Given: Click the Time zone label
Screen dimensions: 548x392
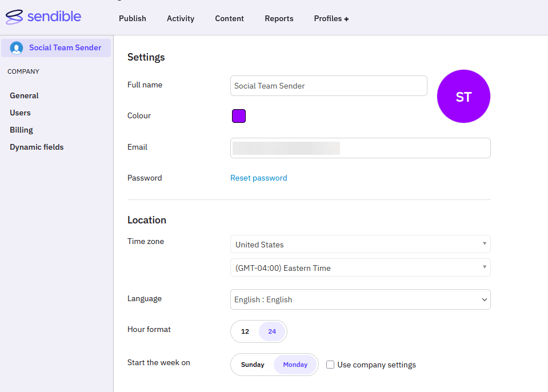Looking at the screenshot, I should tap(146, 241).
